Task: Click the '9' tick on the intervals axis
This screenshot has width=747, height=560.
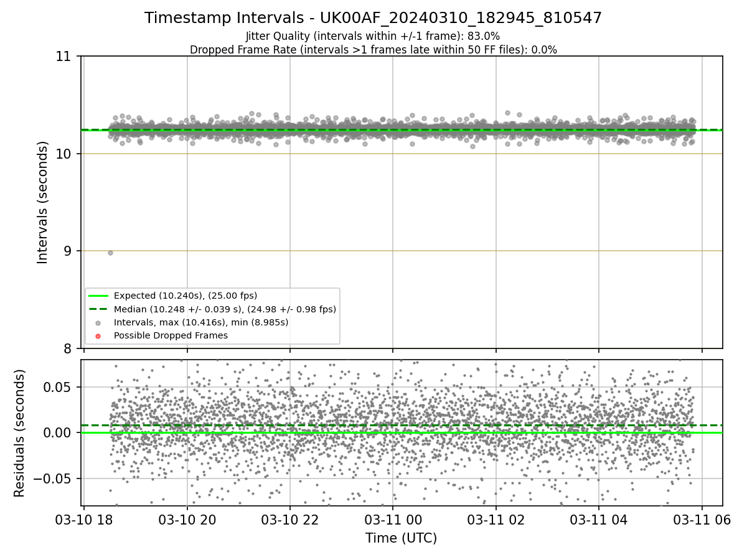Action: point(67,251)
